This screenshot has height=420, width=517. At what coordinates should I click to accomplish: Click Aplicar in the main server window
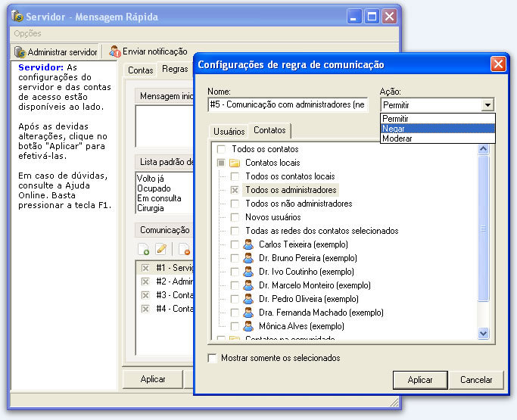[153, 379]
